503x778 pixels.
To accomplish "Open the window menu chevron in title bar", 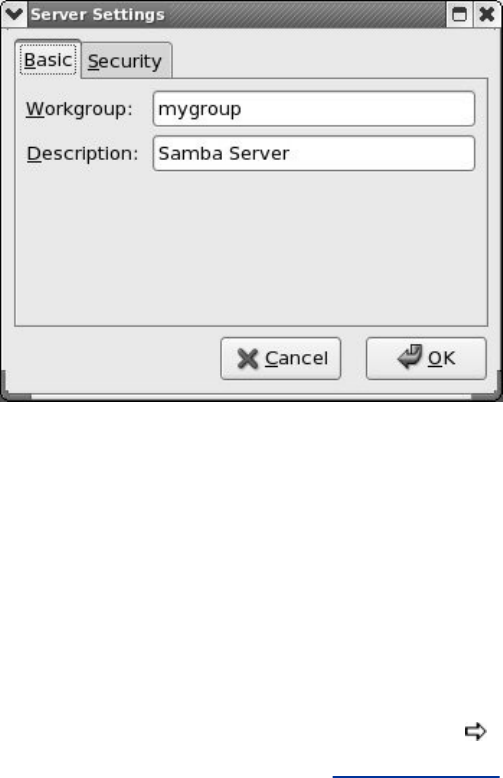I will (14, 14).
